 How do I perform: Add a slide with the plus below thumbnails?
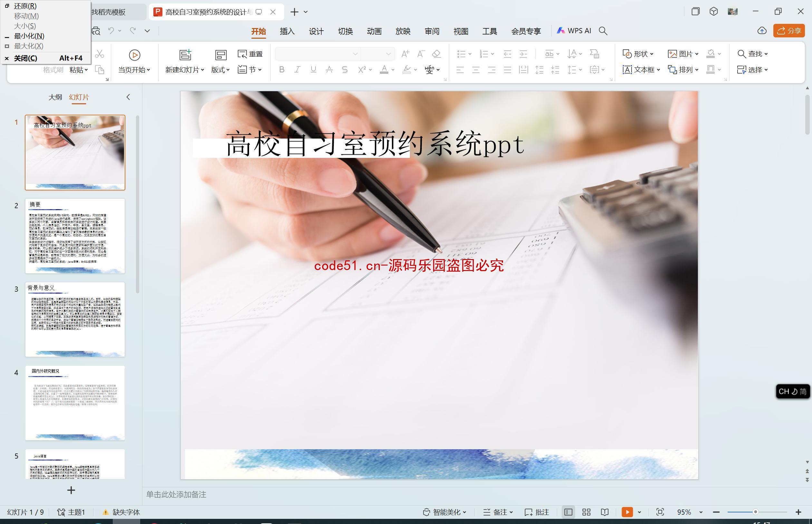coord(71,490)
